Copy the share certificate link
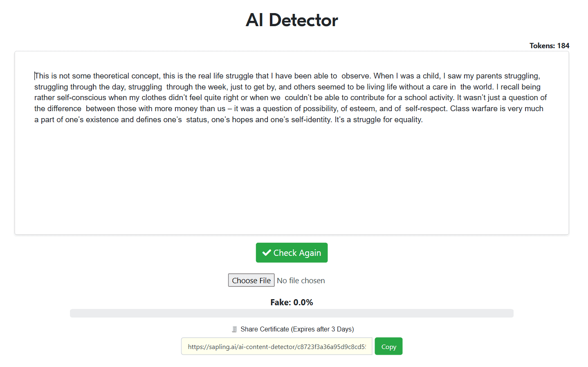 point(388,347)
